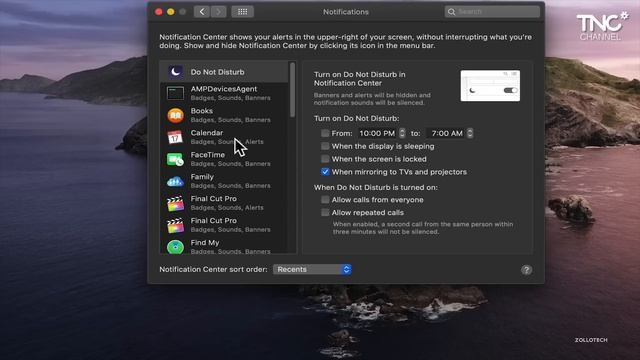Enable When the screen is locked

(x=325, y=159)
